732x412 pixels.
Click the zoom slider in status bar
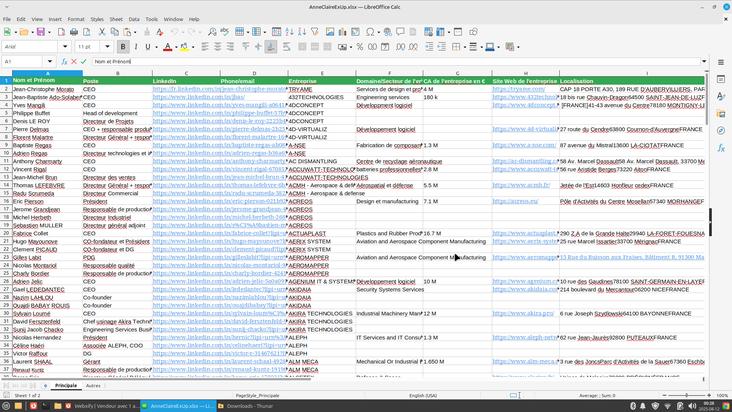[687, 395]
